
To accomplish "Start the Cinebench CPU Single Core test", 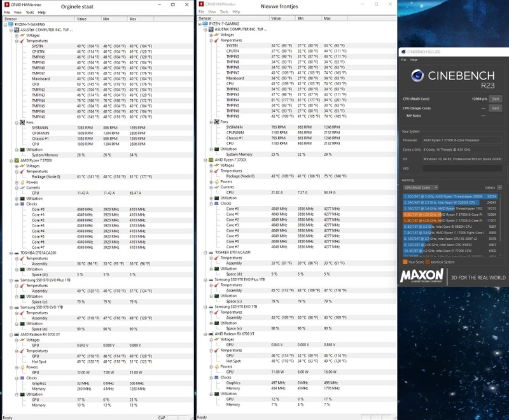I will pos(496,108).
